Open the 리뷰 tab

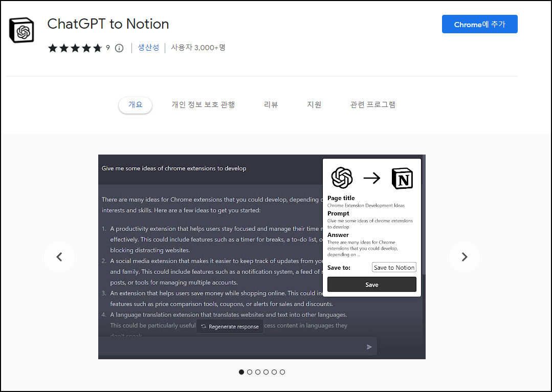271,104
